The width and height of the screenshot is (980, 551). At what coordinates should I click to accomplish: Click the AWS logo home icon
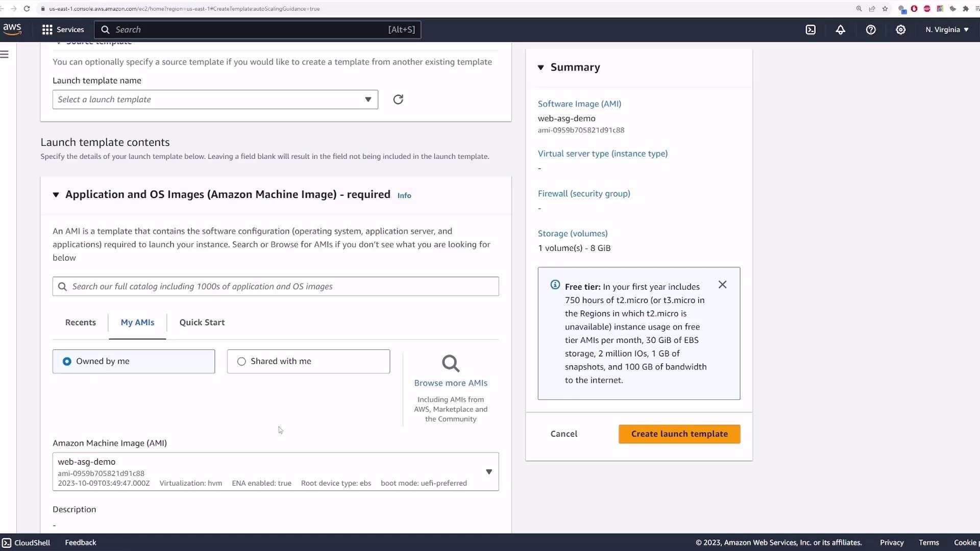(12, 30)
